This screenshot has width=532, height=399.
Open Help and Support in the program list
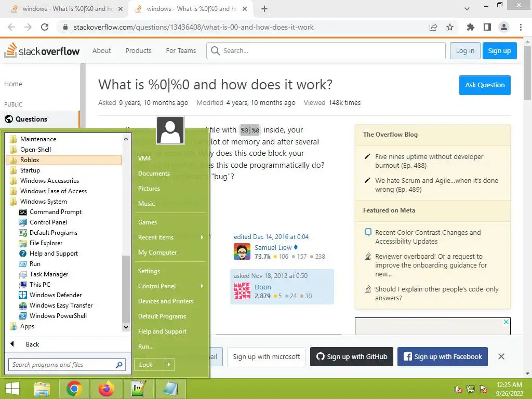tap(54, 254)
